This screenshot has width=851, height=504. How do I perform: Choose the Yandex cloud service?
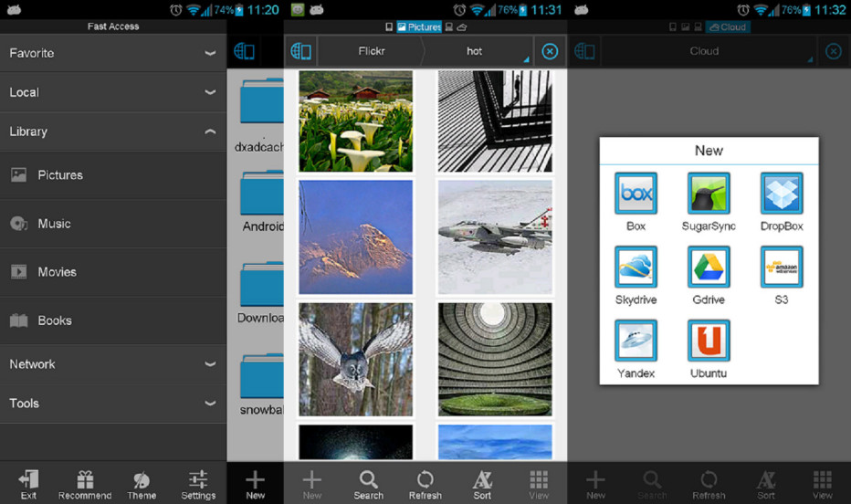(x=636, y=341)
